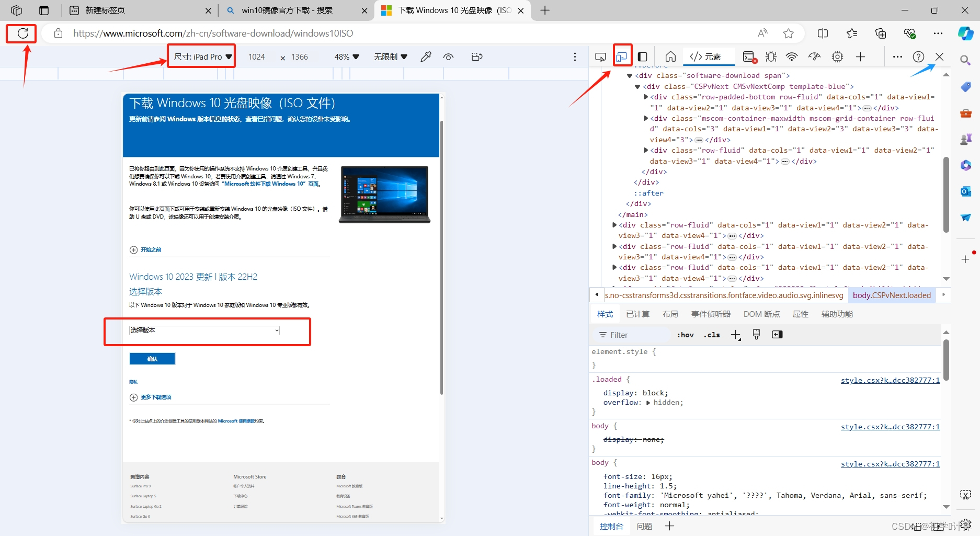Open DevTools customize three-dot menu
This screenshot has height=536, width=980.
tap(897, 56)
